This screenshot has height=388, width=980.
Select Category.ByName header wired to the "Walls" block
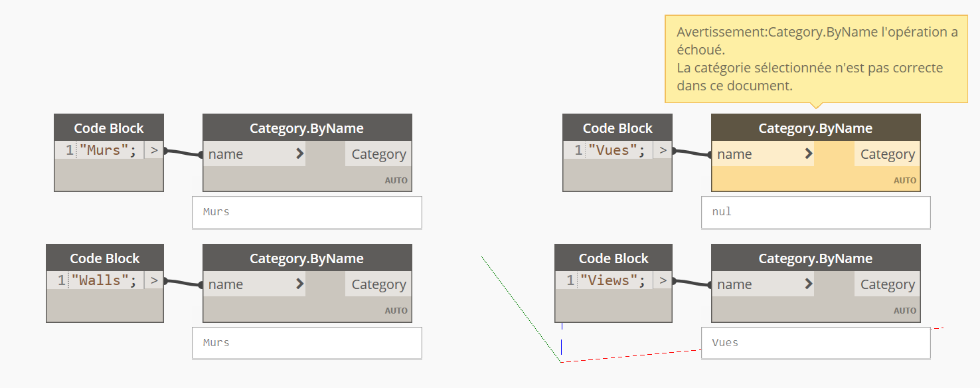click(307, 258)
